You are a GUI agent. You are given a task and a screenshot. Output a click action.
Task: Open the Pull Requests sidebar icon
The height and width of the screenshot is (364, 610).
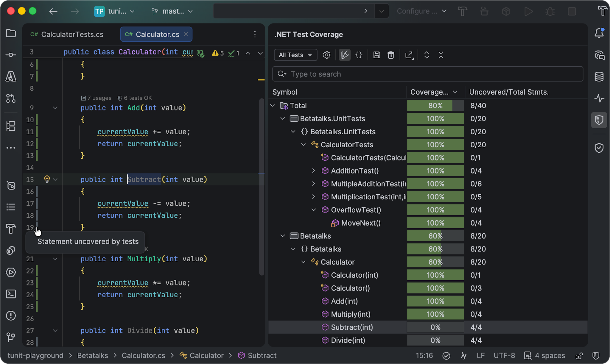point(11,98)
